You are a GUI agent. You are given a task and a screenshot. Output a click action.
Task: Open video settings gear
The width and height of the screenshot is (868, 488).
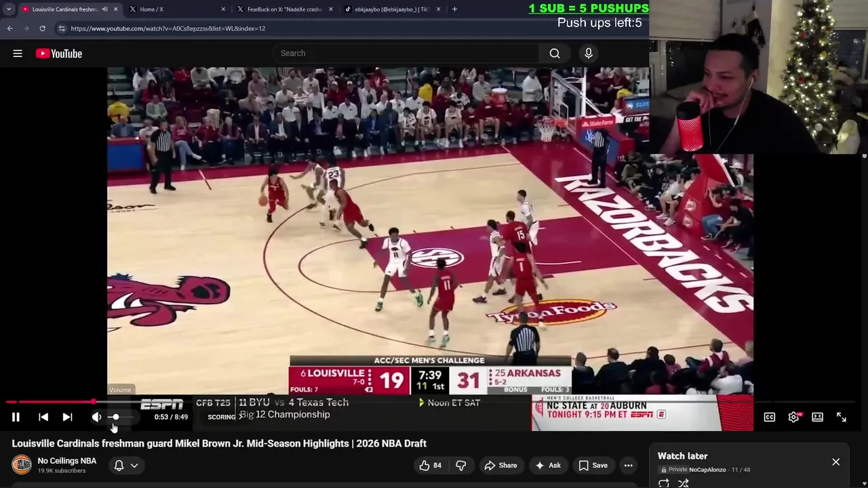tap(793, 417)
